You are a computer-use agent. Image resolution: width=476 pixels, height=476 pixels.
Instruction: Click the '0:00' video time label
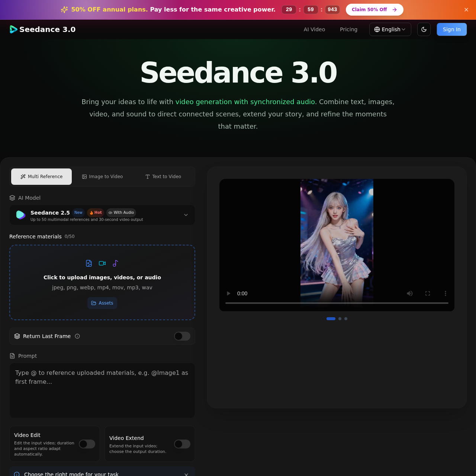coord(242,293)
